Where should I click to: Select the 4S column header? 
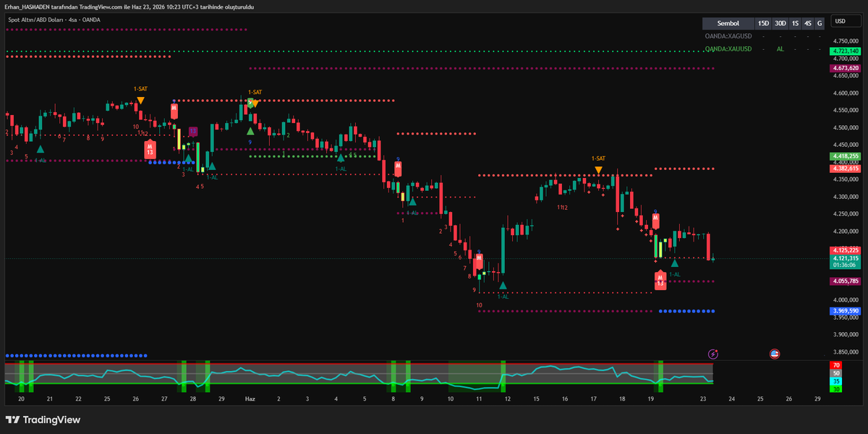tap(808, 23)
